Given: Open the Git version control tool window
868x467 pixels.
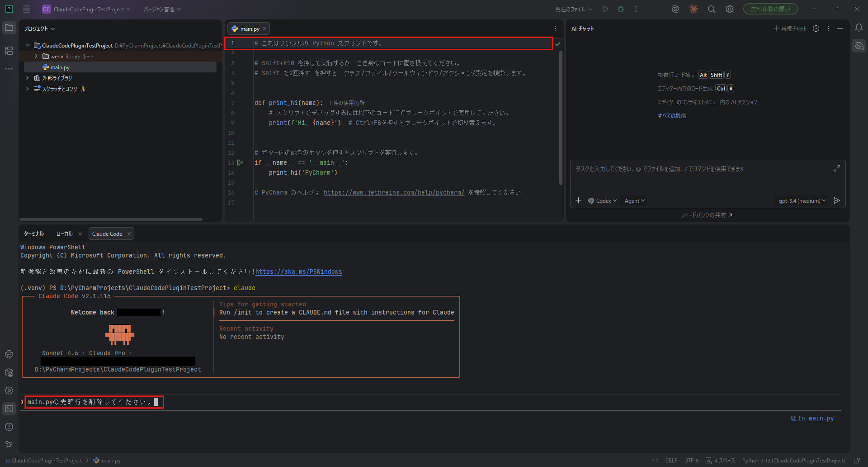Looking at the screenshot, I should pyautogui.click(x=9, y=445).
